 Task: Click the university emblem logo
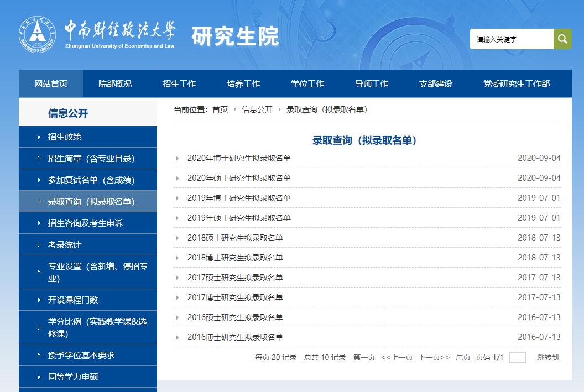pyautogui.click(x=38, y=34)
